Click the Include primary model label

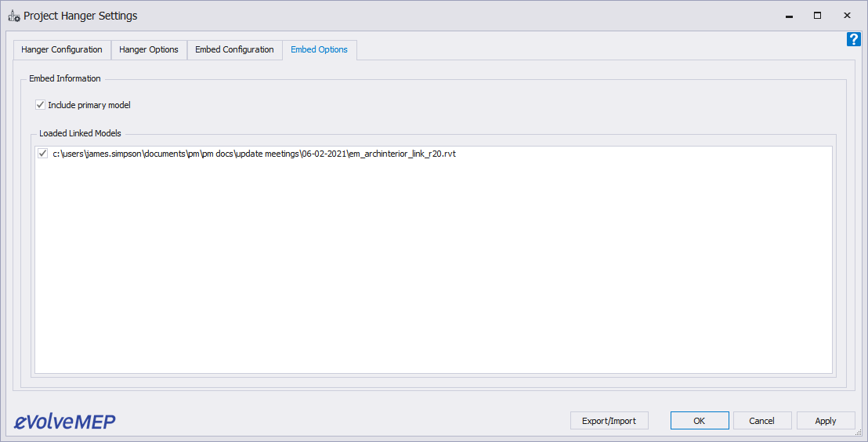(x=89, y=105)
